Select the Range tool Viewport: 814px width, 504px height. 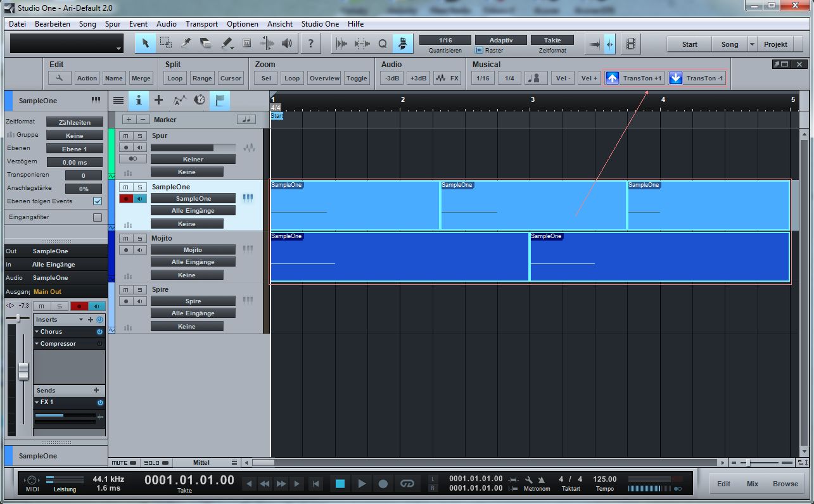click(x=165, y=43)
